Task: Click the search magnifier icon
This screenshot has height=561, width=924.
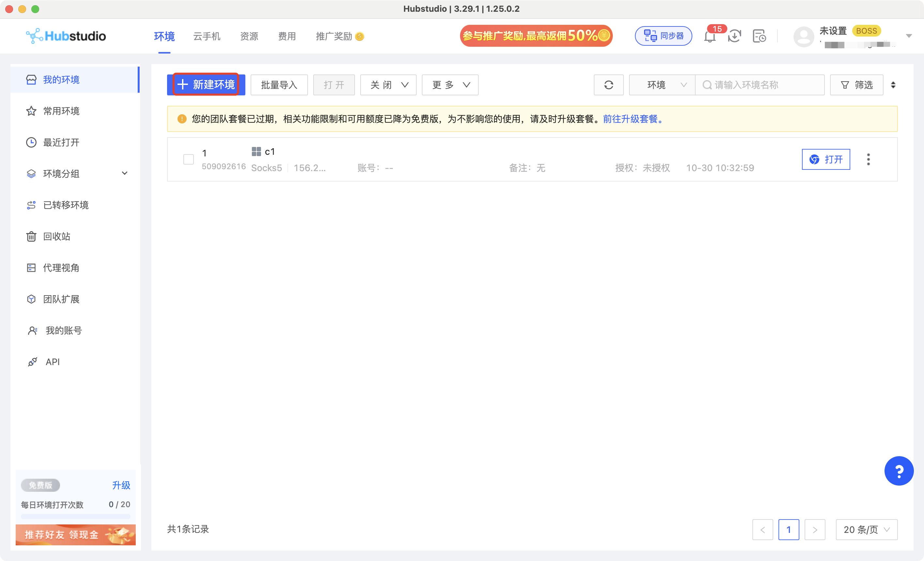Action: point(707,85)
